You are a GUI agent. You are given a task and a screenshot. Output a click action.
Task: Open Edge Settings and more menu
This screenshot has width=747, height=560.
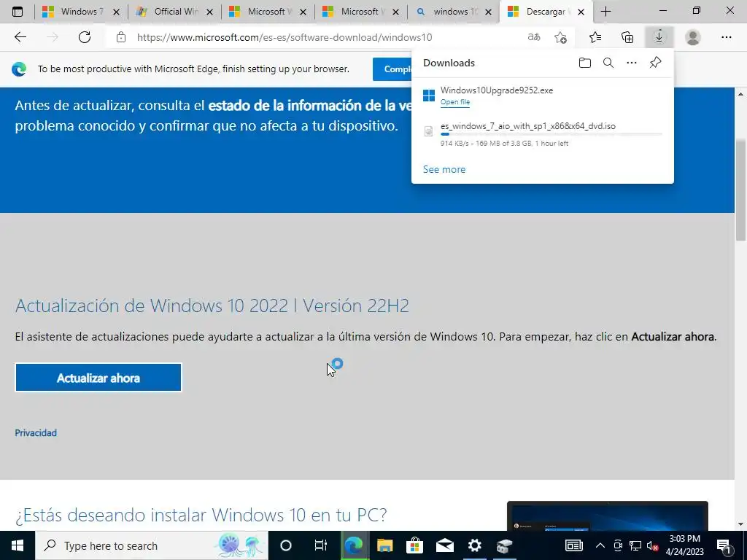(726, 37)
